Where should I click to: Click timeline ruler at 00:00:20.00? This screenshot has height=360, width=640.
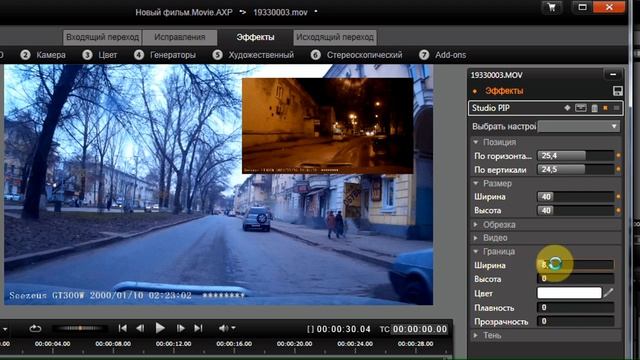point(294,344)
